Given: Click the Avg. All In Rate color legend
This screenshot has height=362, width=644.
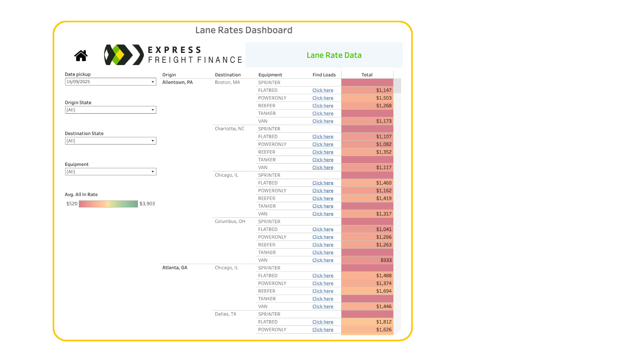Looking at the screenshot, I should tap(108, 204).
